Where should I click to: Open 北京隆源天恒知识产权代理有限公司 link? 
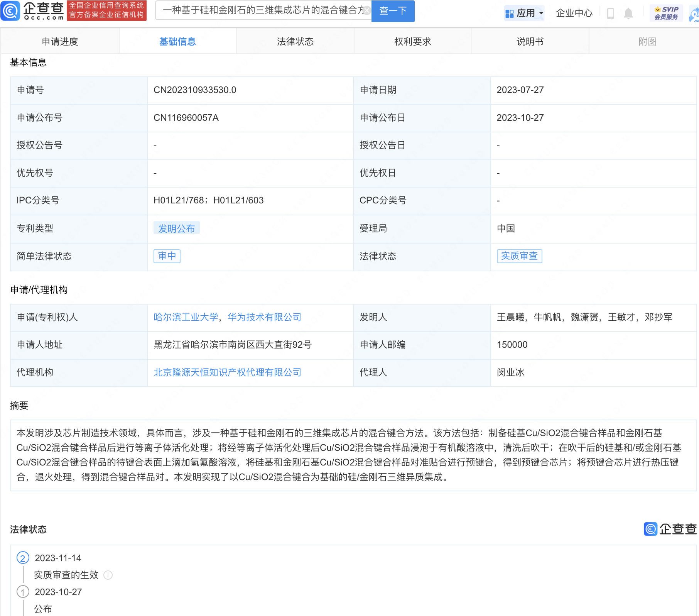[x=227, y=372]
